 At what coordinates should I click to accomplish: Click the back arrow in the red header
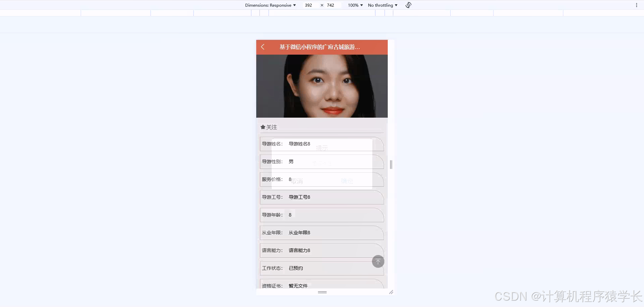(x=263, y=47)
